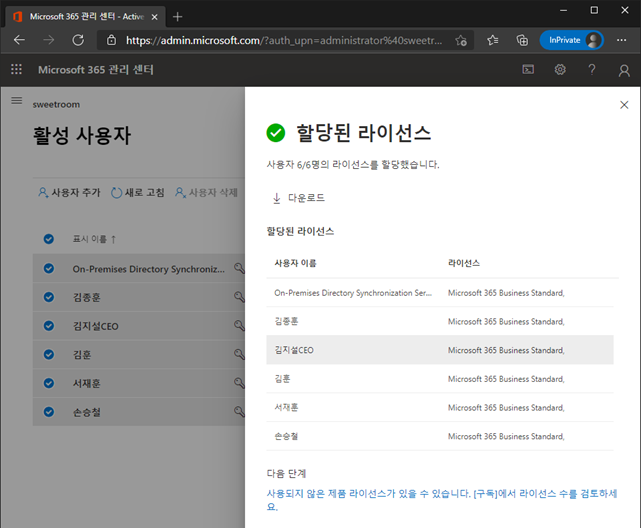Click key icon on 김훈 row
Screen dimensions: 641x528
(x=239, y=354)
